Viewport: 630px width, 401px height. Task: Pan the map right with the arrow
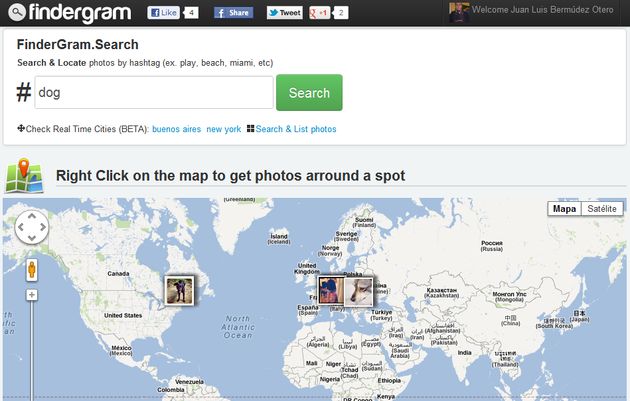[x=43, y=227]
